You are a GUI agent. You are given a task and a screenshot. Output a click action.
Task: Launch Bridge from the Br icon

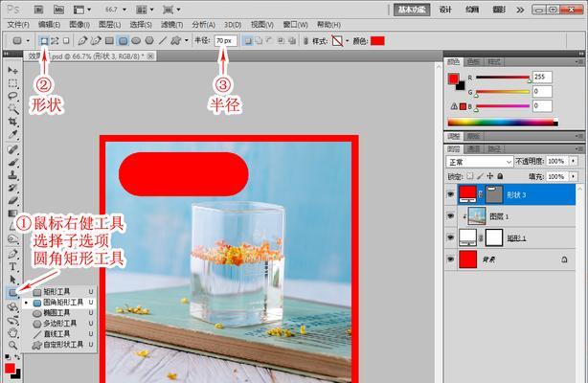(x=38, y=10)
